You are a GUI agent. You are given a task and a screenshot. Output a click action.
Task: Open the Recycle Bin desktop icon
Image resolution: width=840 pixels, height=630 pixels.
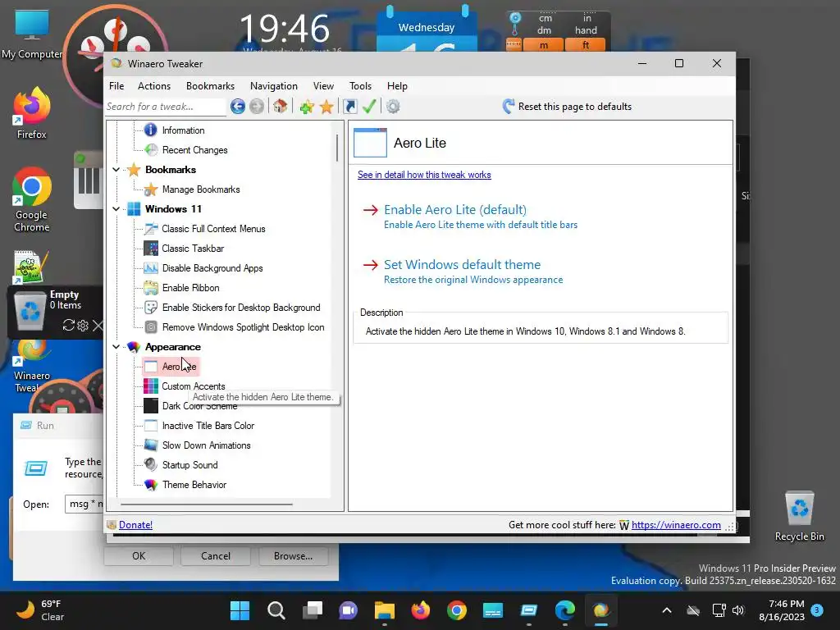click(x=799, y=517)
